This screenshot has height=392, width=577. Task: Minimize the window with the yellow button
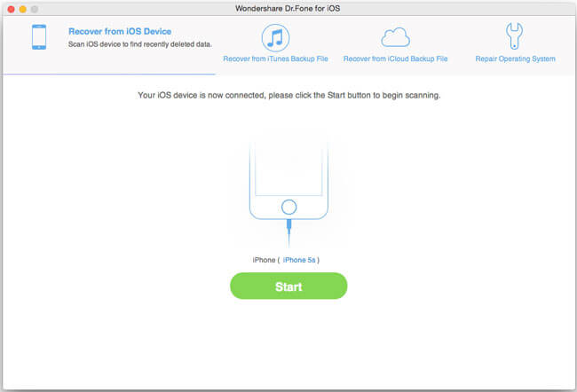coord(23,9)
